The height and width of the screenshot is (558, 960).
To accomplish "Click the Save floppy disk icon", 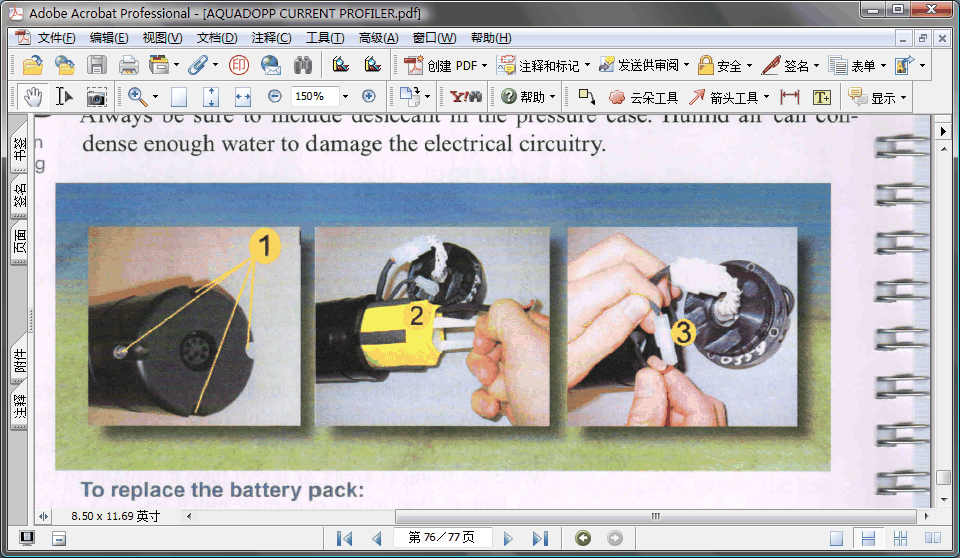I will tap(97, 66).
